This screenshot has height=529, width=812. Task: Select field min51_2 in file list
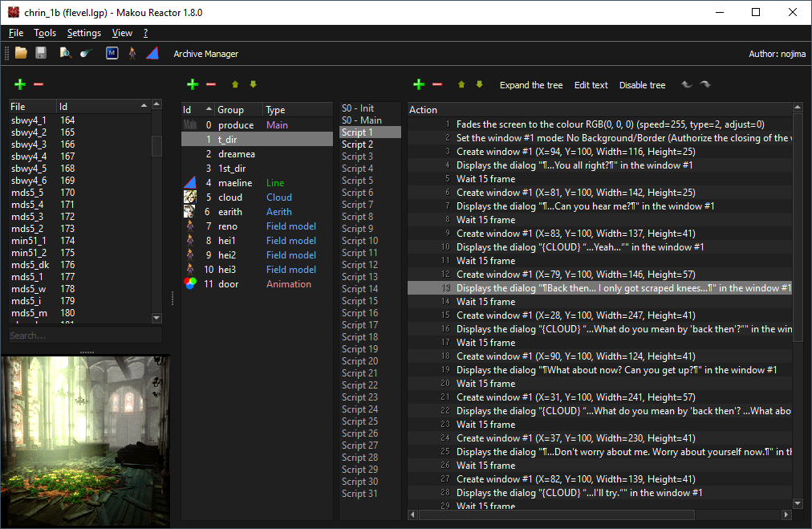coord(79,253)
